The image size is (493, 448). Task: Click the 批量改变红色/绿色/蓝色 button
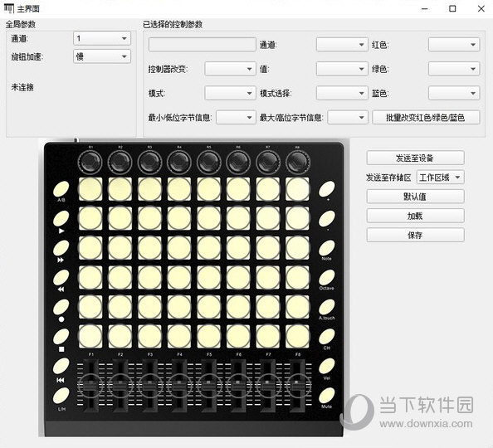coord(426,117)
